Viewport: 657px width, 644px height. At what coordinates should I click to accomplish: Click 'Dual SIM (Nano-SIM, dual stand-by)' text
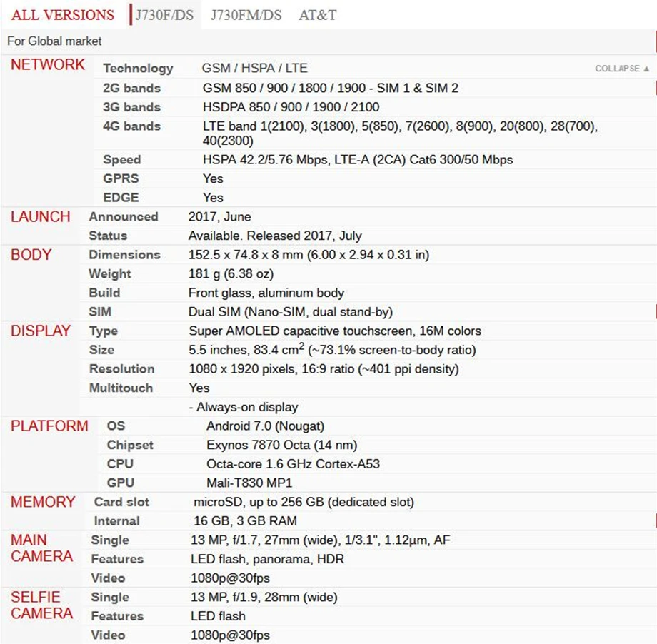click(291, 312)
